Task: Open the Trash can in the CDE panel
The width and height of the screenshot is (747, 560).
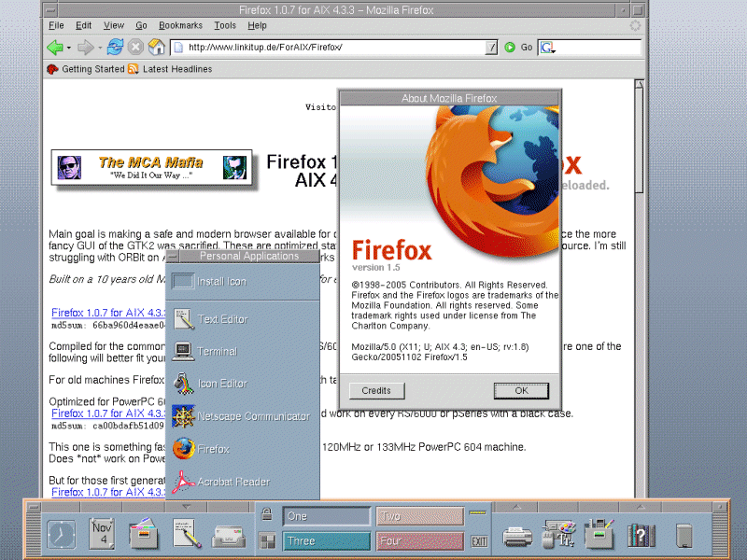Action: coord(684,535)
